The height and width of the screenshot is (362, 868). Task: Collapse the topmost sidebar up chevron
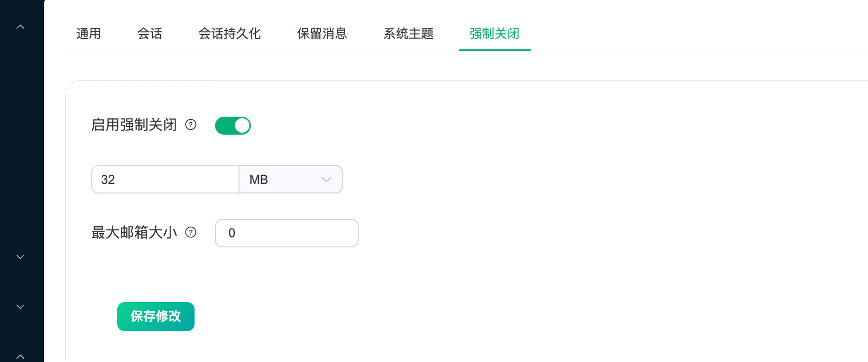pyautogui.click(x=20, y=27)
